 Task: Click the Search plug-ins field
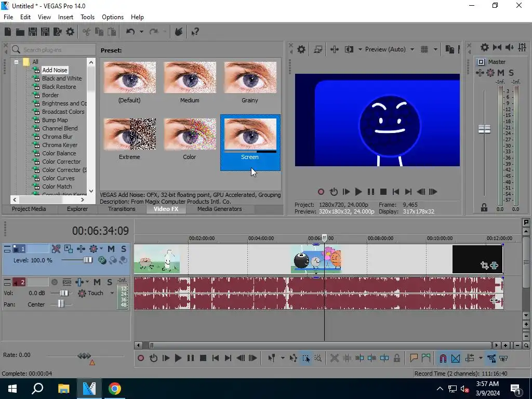[53, 50]
